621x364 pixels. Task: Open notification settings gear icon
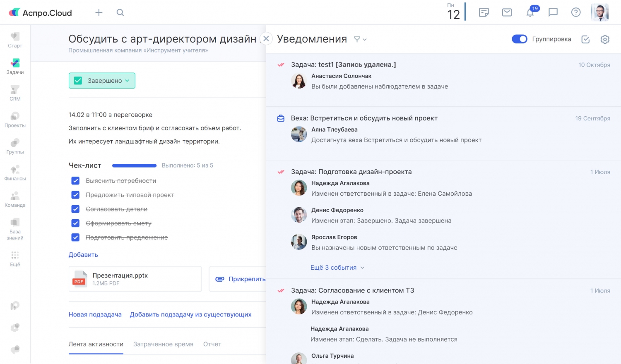point(605,39)
